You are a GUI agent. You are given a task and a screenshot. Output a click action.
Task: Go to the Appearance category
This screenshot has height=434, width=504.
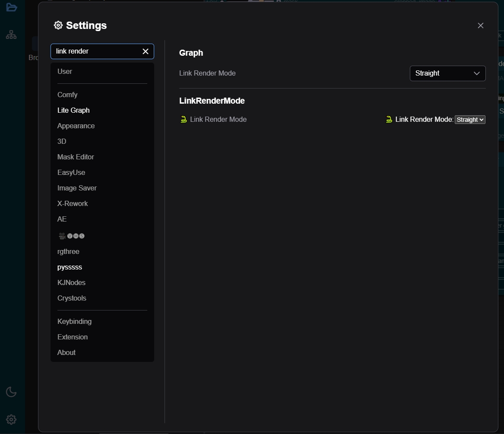102,126
